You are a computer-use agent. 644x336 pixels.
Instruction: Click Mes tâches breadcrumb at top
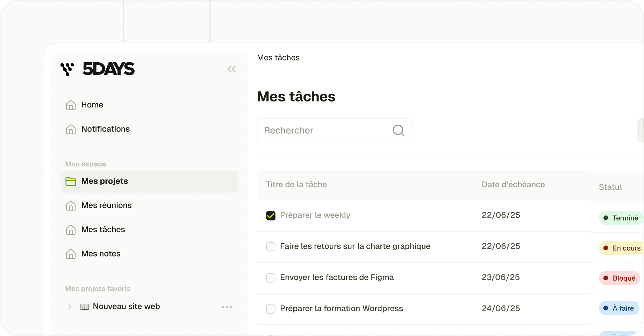(x=278, y=58)
